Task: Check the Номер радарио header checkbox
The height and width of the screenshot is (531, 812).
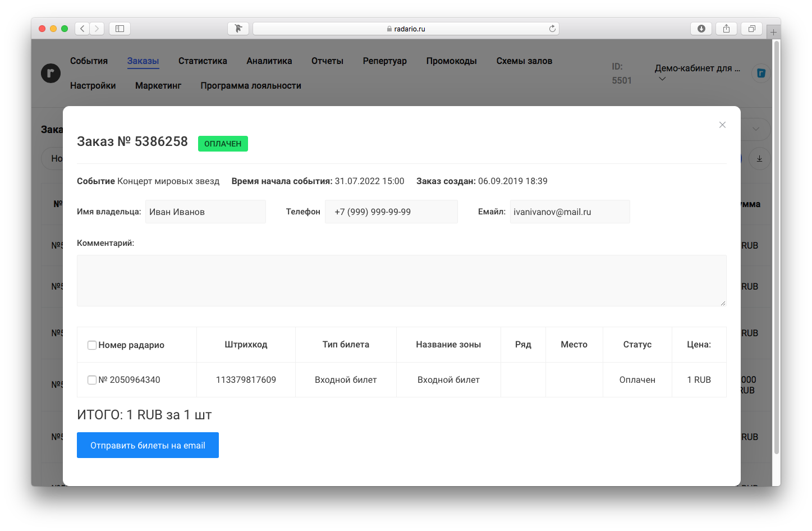Action: [92, 345]
